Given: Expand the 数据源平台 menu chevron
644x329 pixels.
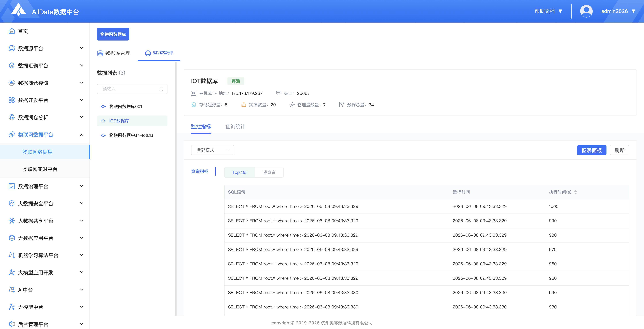Looking at the screenshot, I should (x=82, y=48).
